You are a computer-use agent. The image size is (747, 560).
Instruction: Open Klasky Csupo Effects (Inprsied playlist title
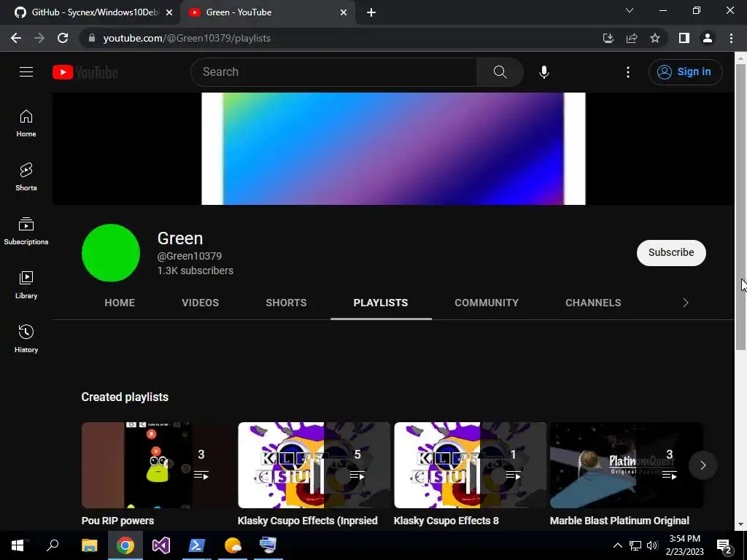click(x=308, y=521)
